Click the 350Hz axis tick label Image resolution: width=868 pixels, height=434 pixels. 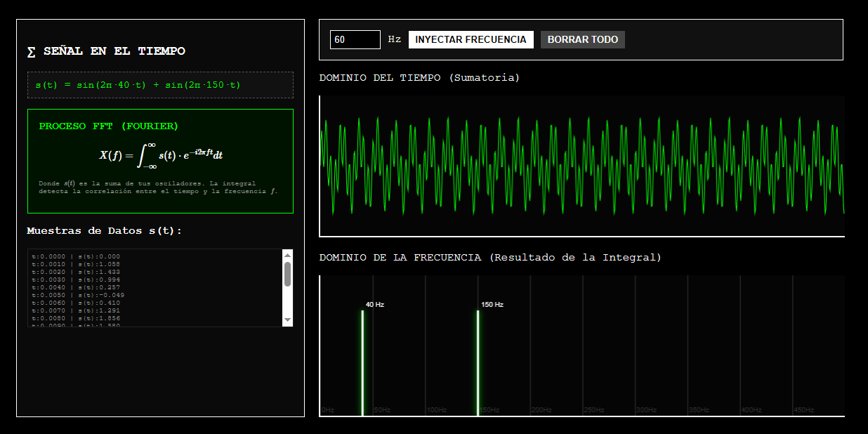(699, 409)
